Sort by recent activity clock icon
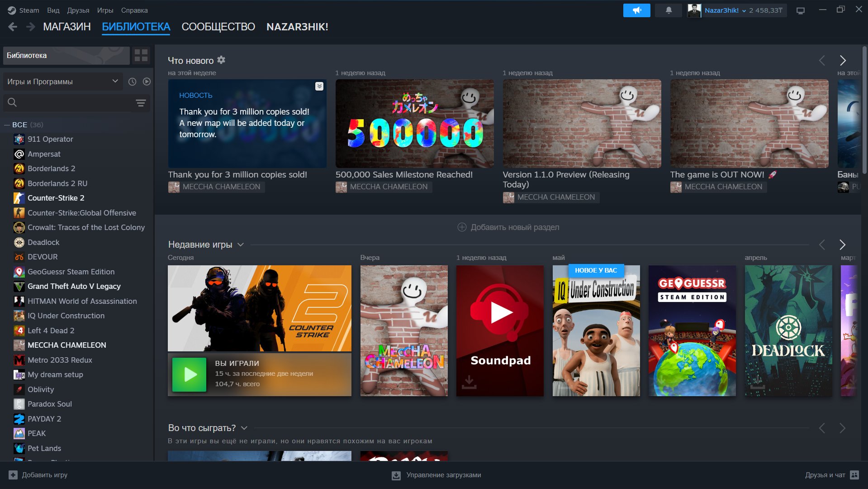868x489 pixels. (132, 81)
